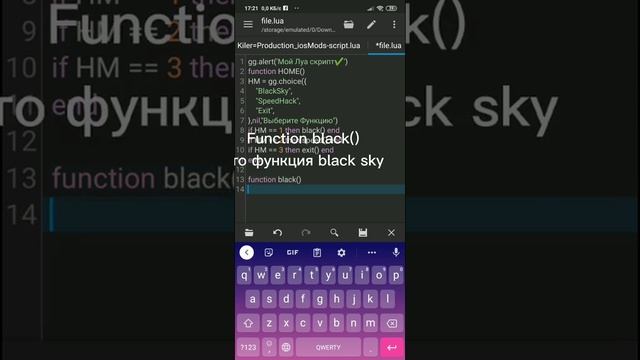
Task: Switch to ?123 symbols keyboard
Action: (x=248, y=347)
